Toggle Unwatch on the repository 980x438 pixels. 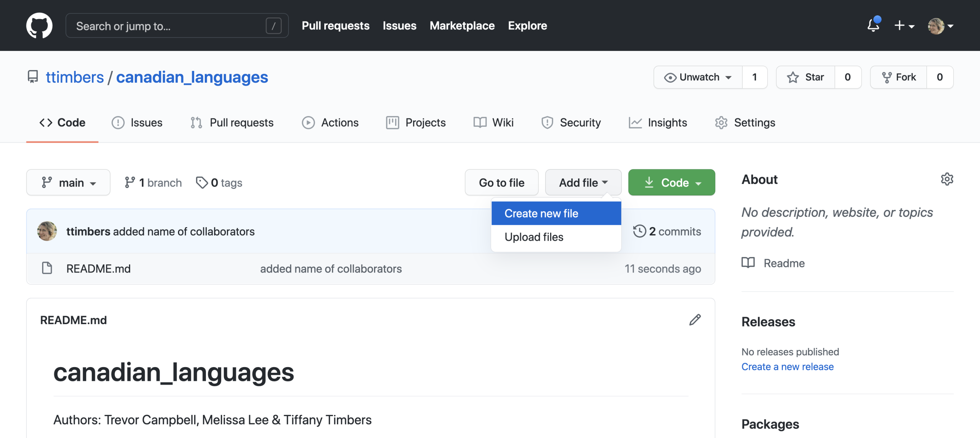tap(698, 77)
